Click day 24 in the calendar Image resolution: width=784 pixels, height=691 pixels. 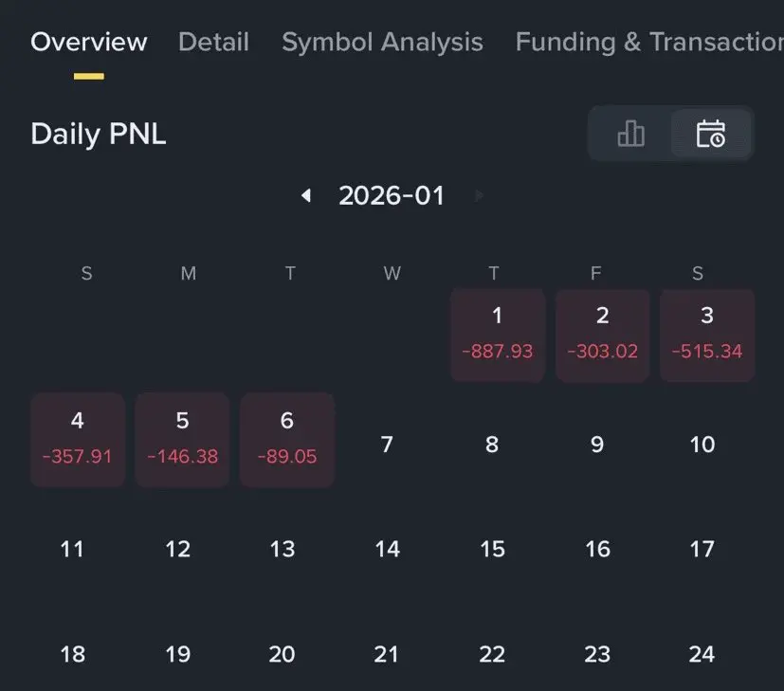pos(702,653)
